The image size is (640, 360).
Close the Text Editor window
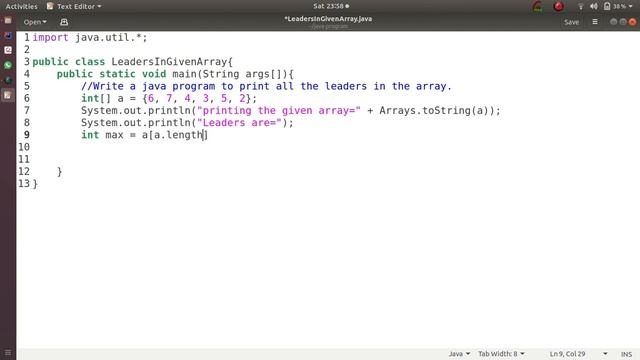pyautogui.click(x=632, y=22)
